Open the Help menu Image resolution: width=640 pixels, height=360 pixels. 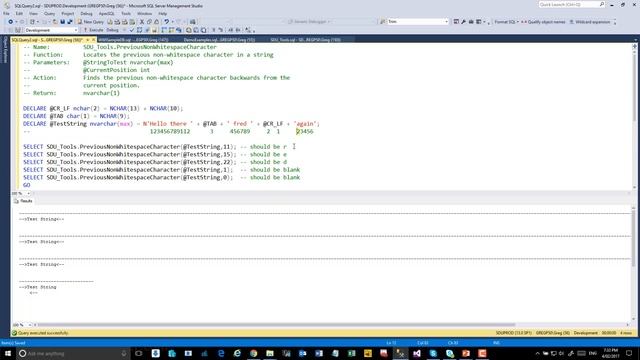click(162, 13)
